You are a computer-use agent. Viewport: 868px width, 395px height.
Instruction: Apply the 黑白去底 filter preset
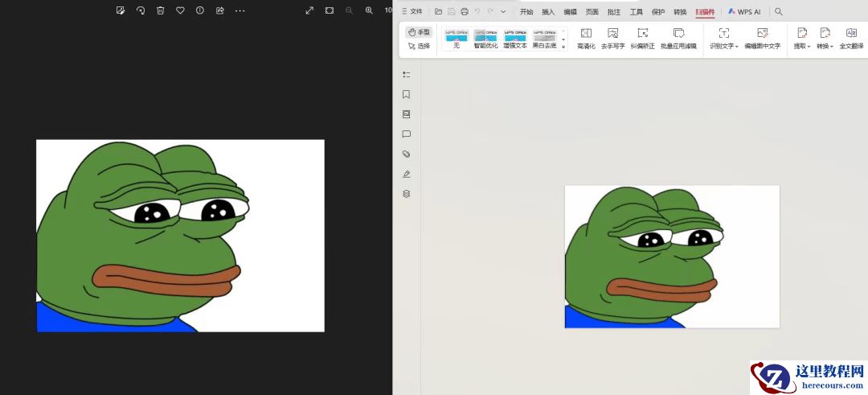tap(544, 39)
